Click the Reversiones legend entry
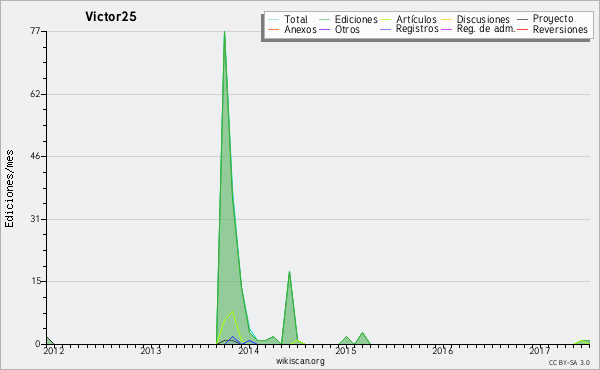600x370 pixels. (x=553, y=29)
